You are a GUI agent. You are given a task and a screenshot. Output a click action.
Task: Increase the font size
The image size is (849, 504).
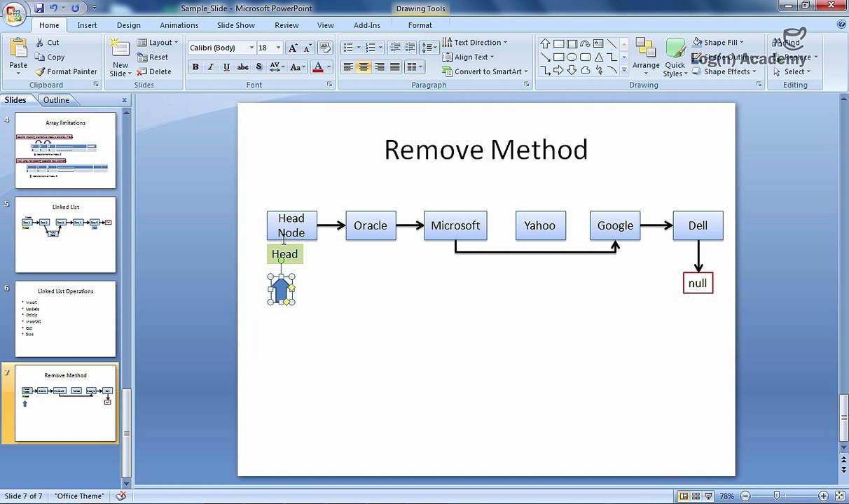(x=293, y=48)
